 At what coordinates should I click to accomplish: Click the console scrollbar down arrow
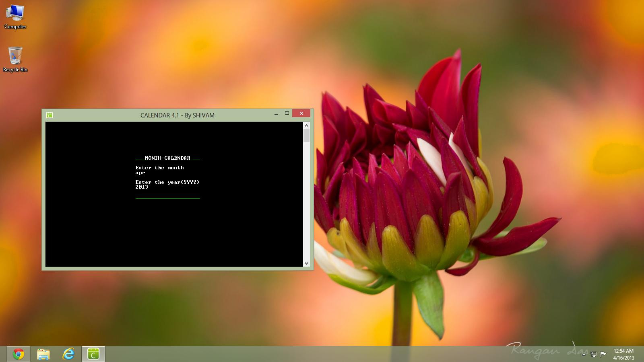[x=306, y=263]
